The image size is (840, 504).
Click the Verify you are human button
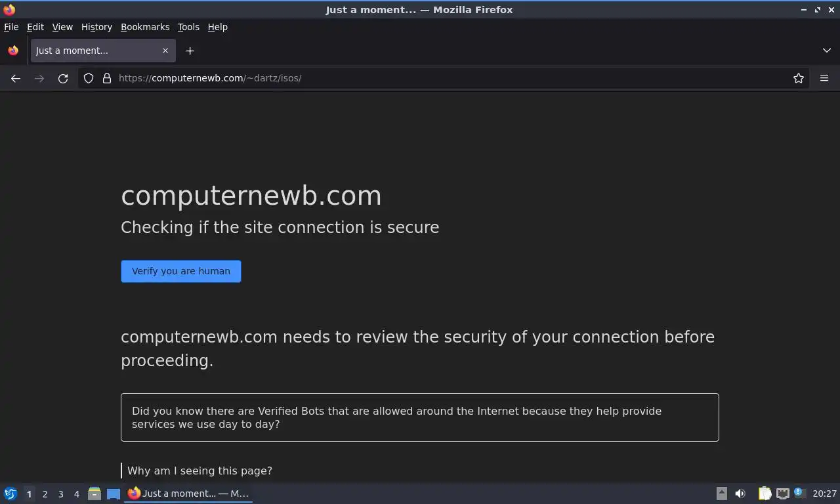click(181, 271)
